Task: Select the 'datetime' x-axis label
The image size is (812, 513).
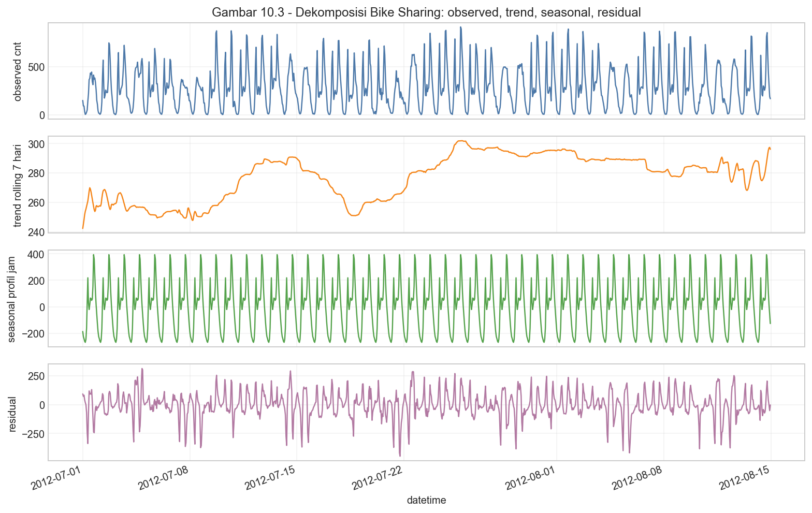Action: (x=426, y=501)
